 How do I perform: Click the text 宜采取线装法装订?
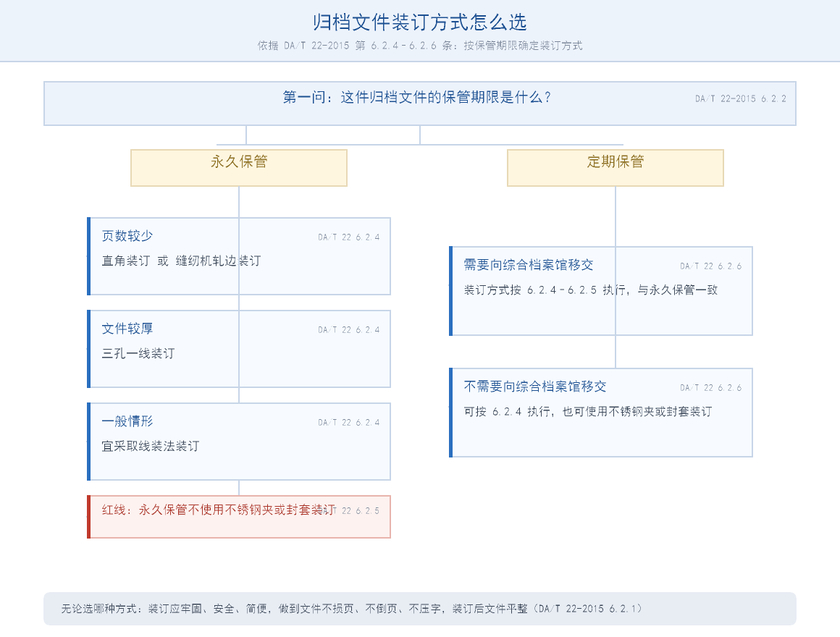point(151,446)
